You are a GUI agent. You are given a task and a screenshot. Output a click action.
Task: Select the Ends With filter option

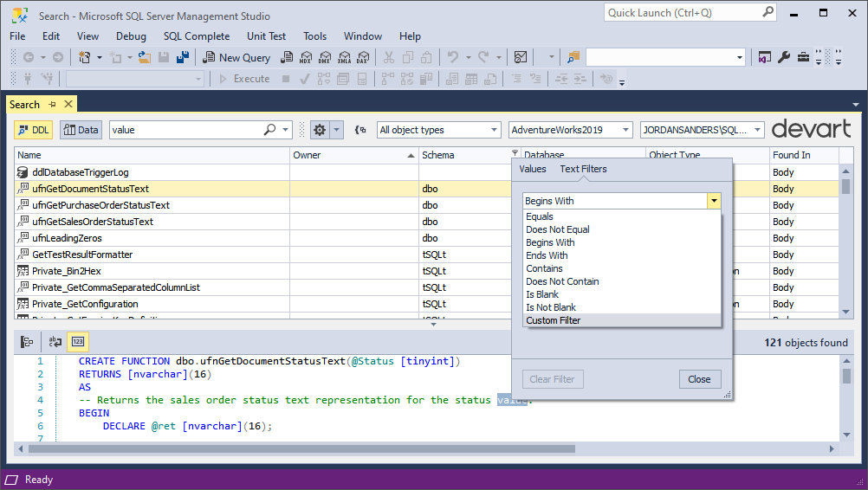click(622, 255)
